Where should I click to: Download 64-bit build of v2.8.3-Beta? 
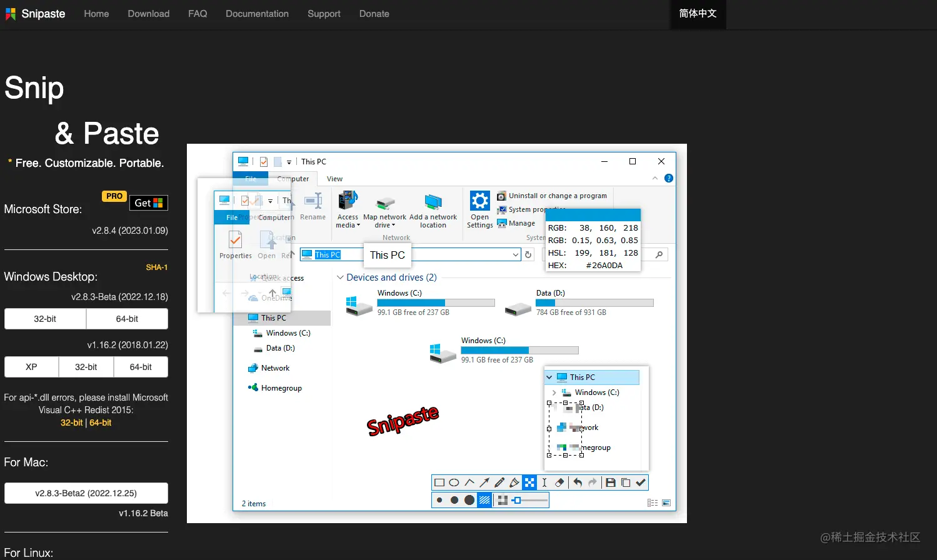click(x=127, y=319)
